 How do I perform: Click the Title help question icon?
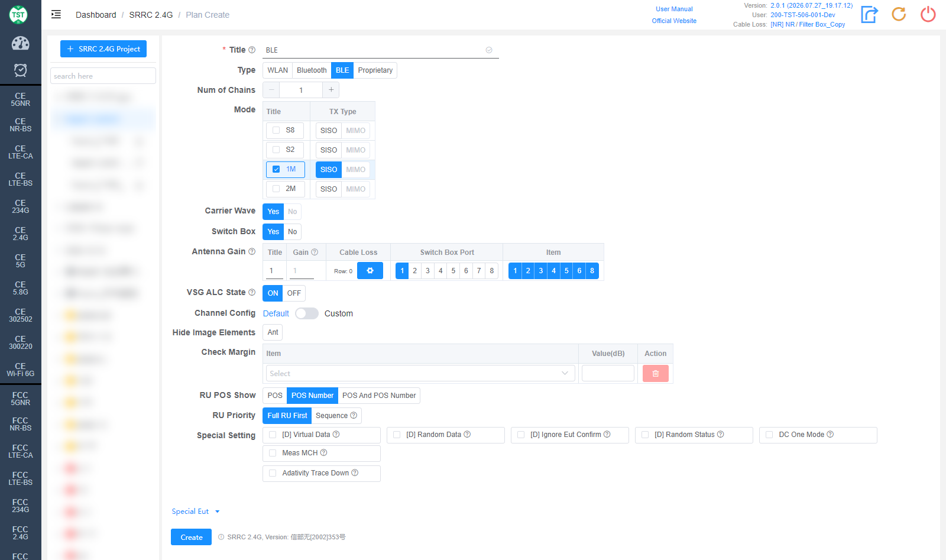click(x=252, y=50)
